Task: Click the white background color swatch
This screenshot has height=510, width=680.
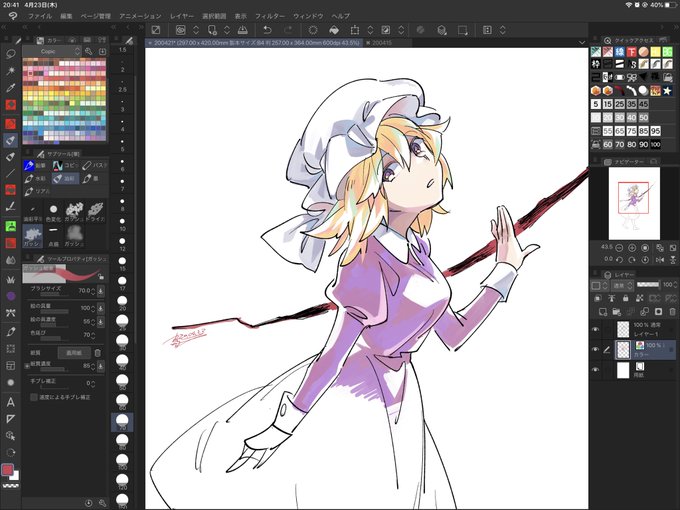Action: pyautogui.click(x=16, y=476)
